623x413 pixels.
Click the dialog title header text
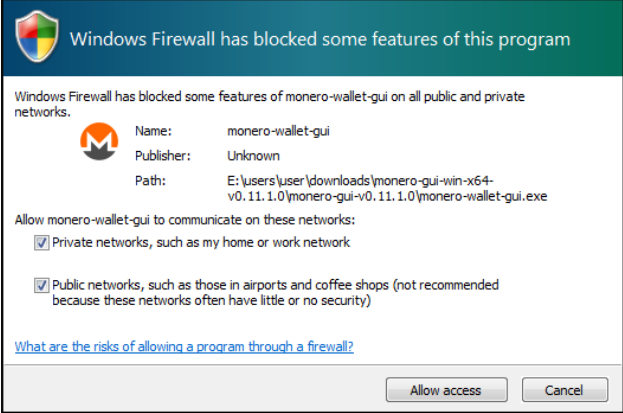319,40
